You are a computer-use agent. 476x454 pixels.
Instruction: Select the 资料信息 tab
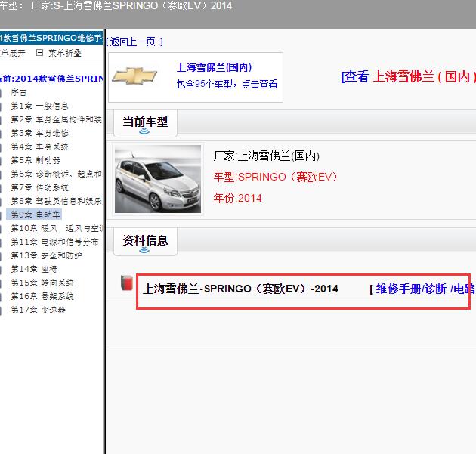pyautogui.click(x=145, y=242)
